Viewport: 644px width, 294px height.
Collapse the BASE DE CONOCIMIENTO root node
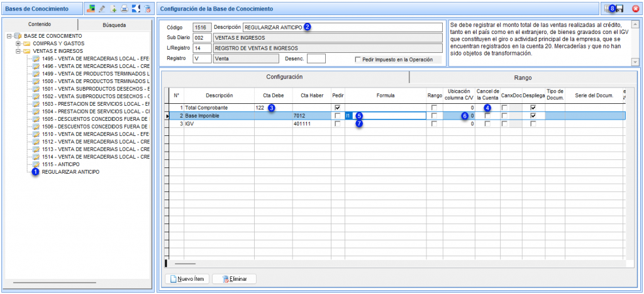click(9, 36)
